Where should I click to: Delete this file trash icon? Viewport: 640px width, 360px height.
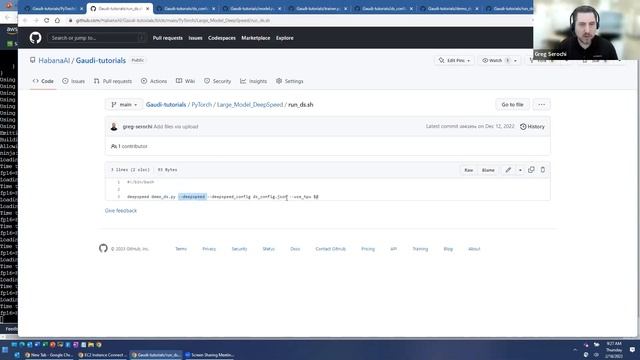(x=542, y=170)
